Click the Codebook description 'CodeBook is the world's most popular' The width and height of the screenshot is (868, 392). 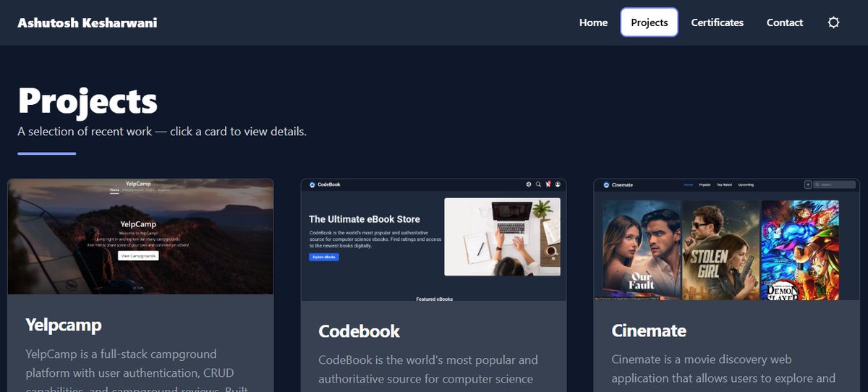pos(428,369)
